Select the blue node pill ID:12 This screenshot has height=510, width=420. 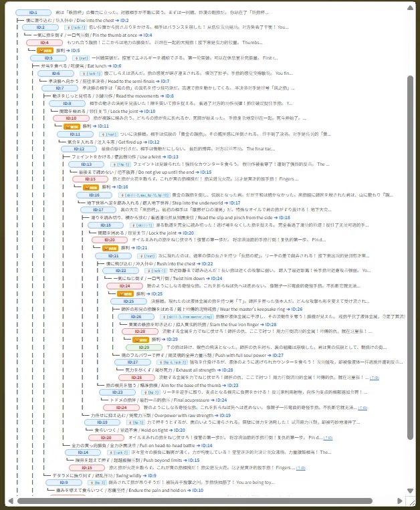(79, 149)
